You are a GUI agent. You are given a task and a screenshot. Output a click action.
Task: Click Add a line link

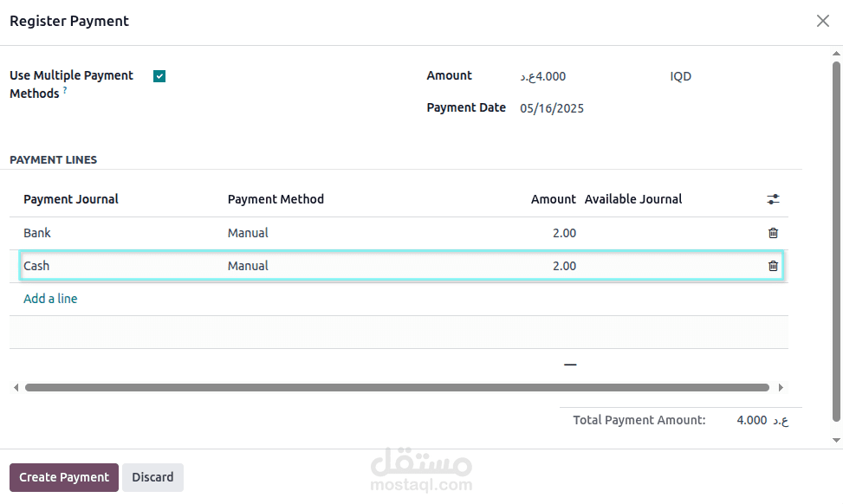[x=50, y=299]
